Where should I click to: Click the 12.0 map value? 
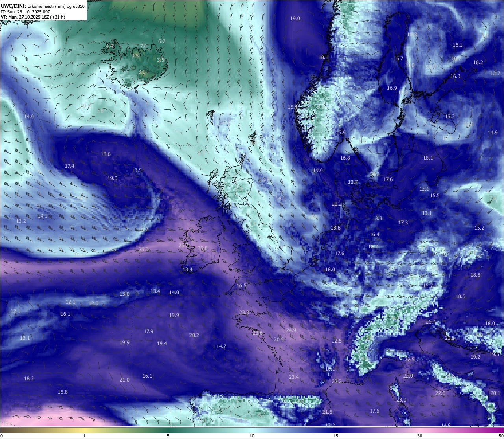(x=93, y=303)
